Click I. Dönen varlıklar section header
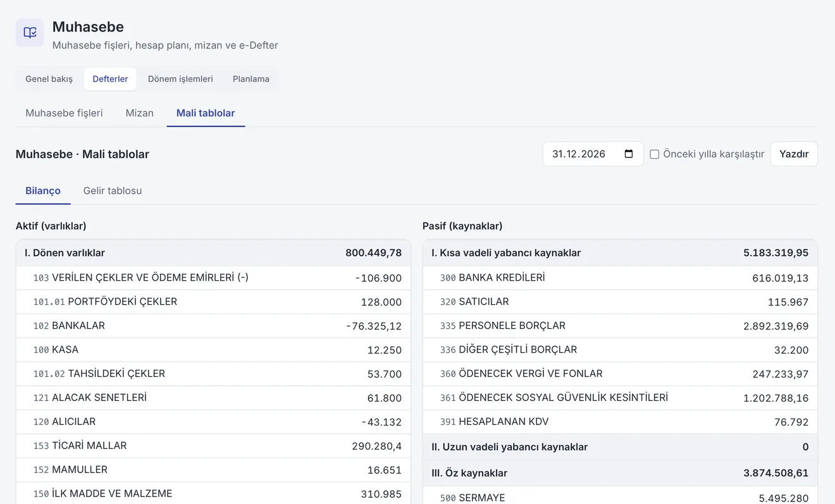Viewport: 835px width, 504px height. pos(213,253)
